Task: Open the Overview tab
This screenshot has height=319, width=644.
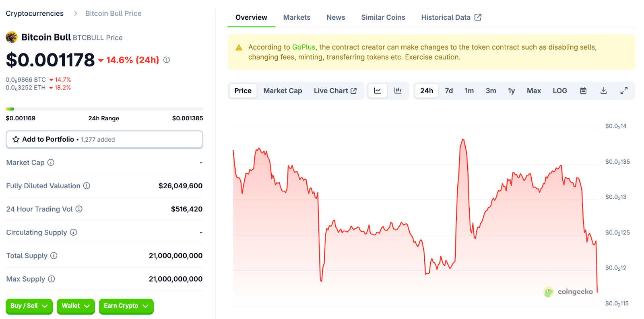Action: pos(251,18)
